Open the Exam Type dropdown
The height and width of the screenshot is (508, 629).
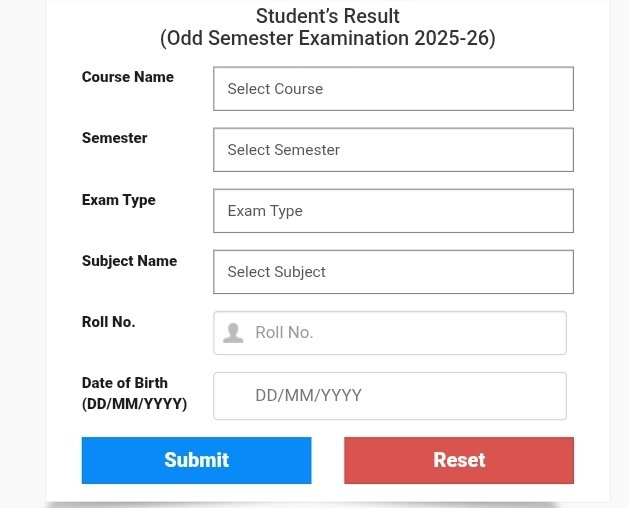click(393, 211)
